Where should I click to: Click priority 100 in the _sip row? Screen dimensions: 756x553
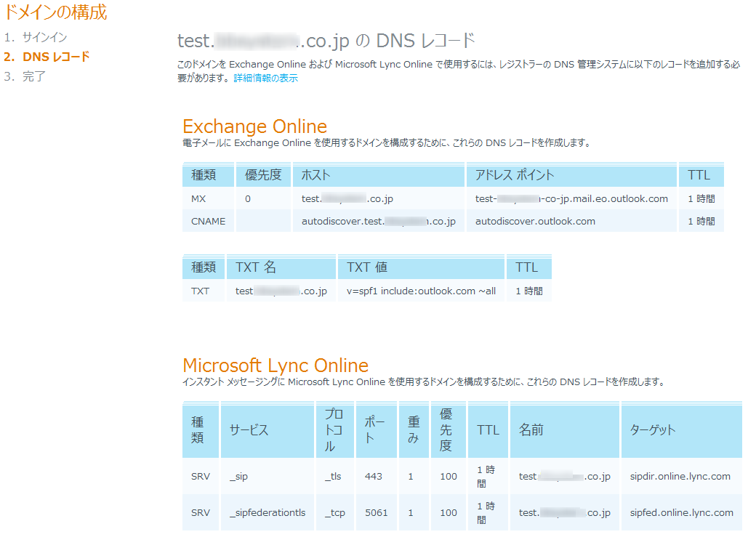[449, 477]
